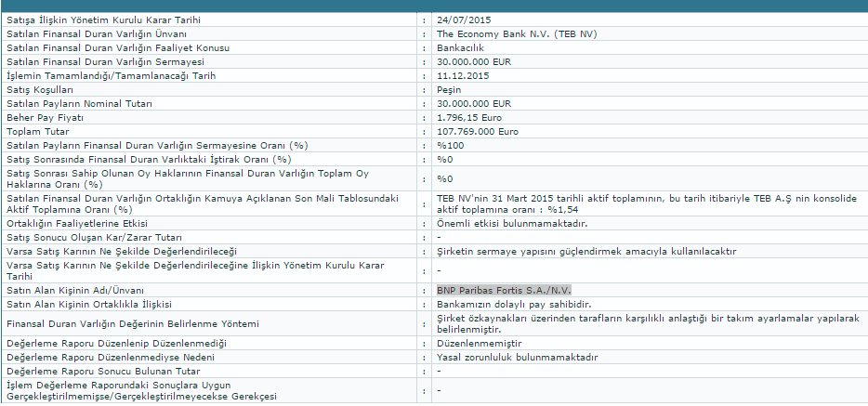Click the 'Satış Koşulları' label
Image resolution: width=868 pixels, height=406 pixels.
click(40, 89)
